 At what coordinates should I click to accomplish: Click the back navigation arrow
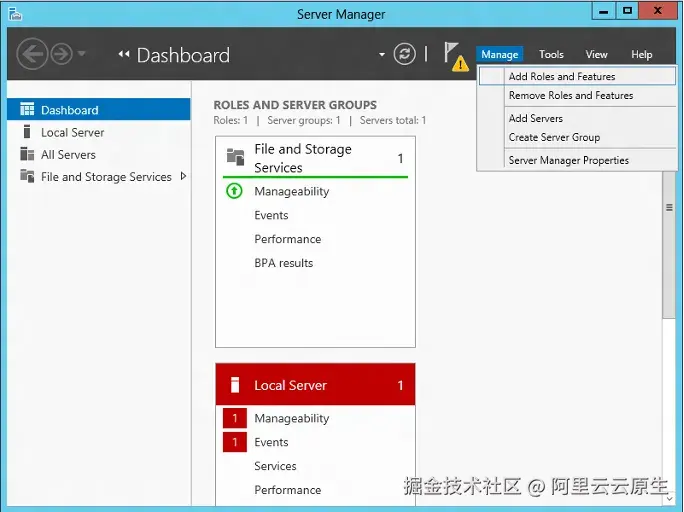[32, 54]
